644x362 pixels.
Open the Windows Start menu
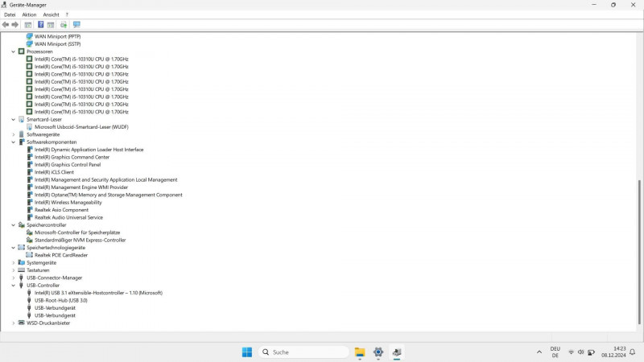click(247, 352)
